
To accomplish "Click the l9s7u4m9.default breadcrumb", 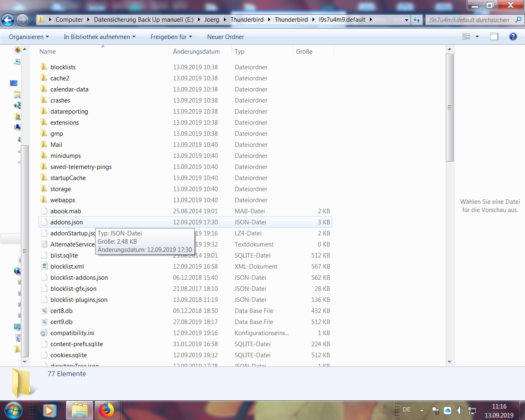I will (342, 20).
